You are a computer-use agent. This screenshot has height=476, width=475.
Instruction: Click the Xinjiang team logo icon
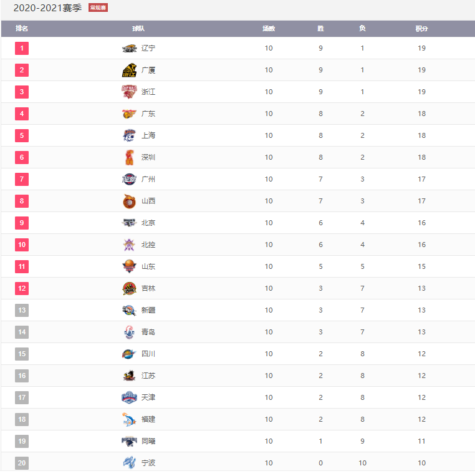coord(129,310)
